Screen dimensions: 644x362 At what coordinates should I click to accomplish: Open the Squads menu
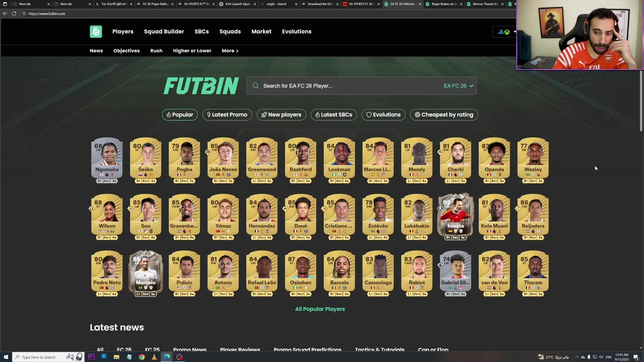click(230, 32)
